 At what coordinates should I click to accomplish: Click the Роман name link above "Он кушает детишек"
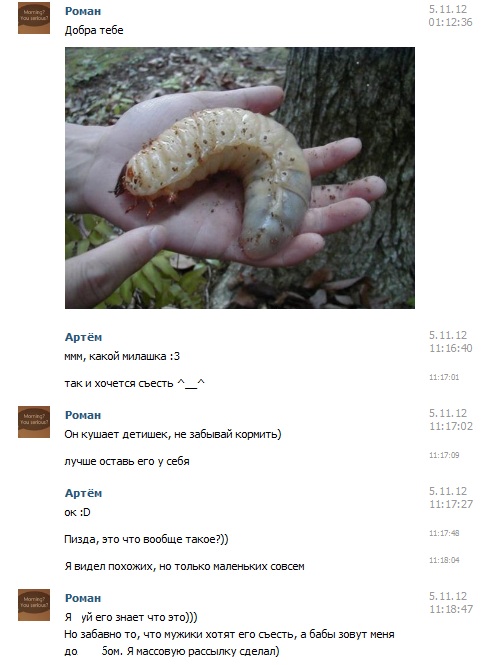[x=83, y=415]
